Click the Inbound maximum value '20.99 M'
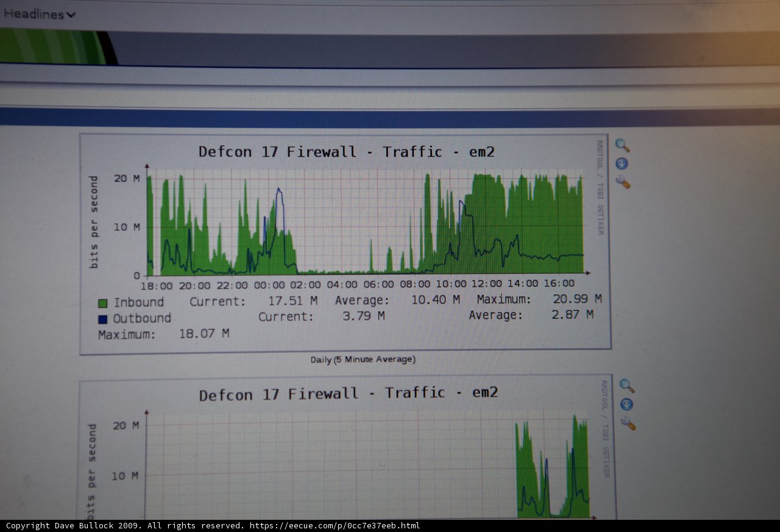Screen dimensions: 780x532 (577, 299)
